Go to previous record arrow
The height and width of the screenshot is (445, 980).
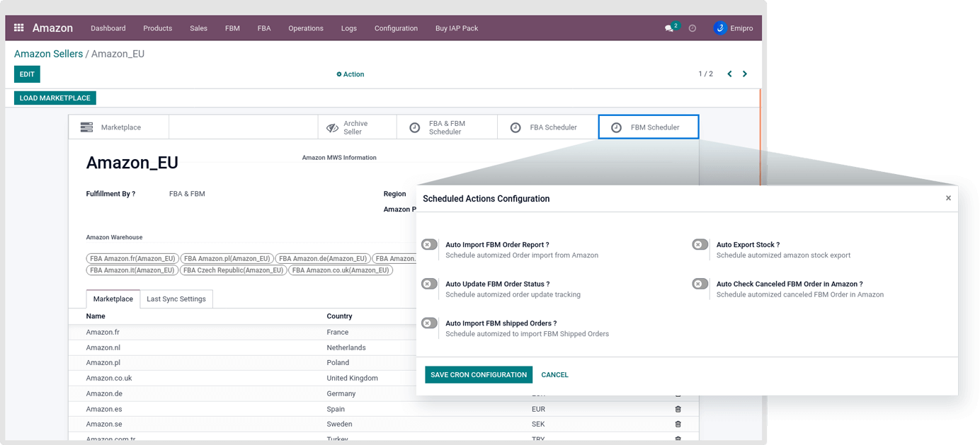pos(729,74)
